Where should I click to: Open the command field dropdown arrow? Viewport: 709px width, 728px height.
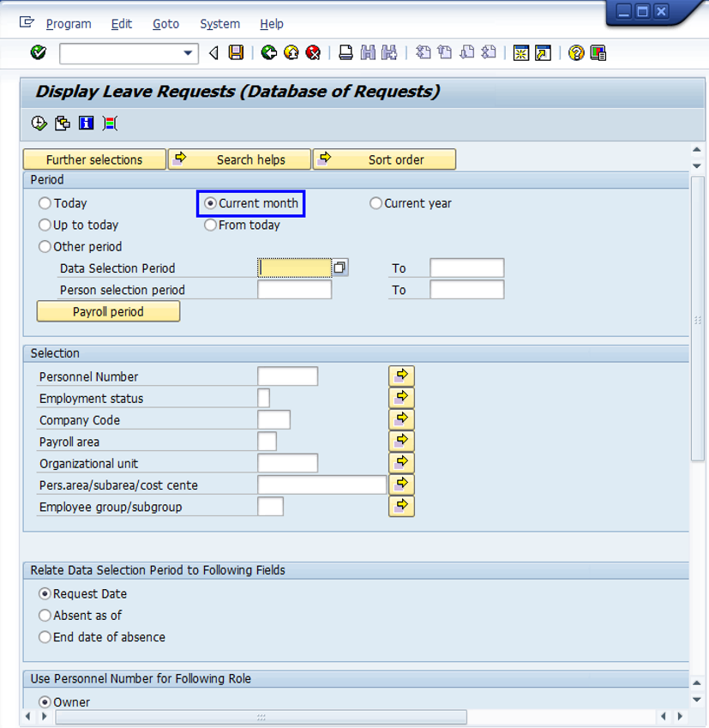188,53
